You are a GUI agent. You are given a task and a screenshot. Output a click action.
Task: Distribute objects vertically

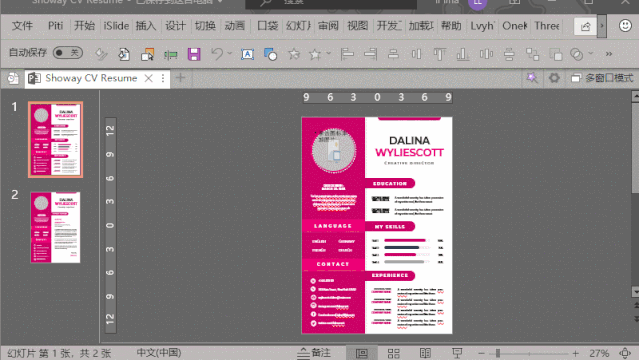[x=509, y=54]
